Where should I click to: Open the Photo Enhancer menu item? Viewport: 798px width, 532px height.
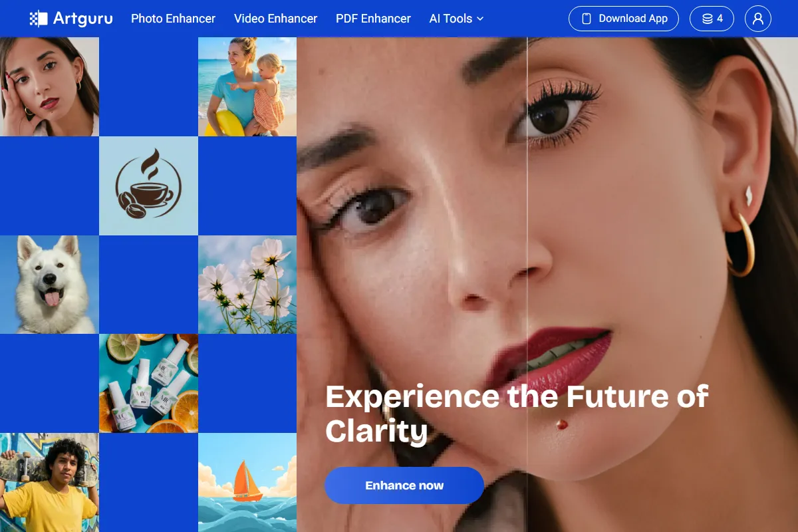(x=173, y=19)
